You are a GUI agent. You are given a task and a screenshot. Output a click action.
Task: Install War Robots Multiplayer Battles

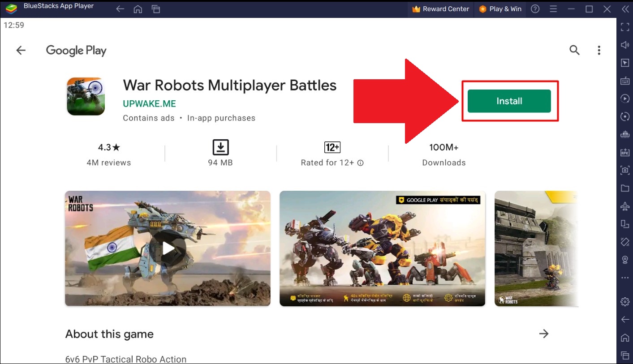click(509, 101)
